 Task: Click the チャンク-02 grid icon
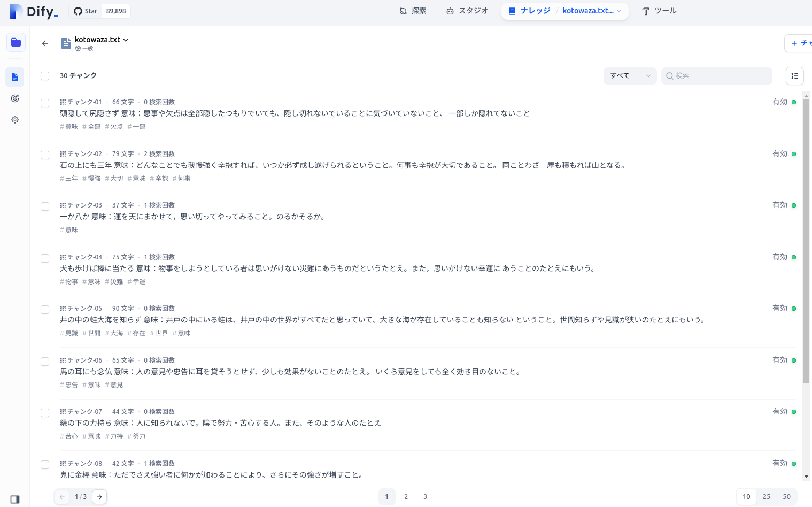click(x=63, y=154)
